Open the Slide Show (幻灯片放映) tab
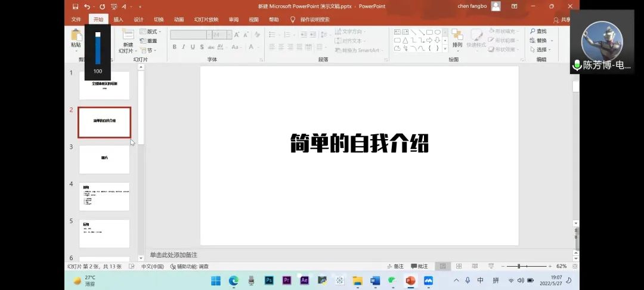 pyautogui.click(x=206, y=20)
